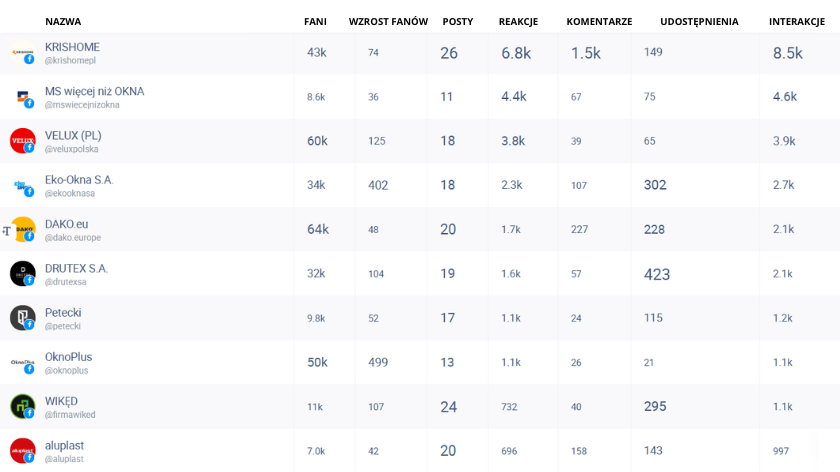Viewport: 840px width, 472px height.
Task: Click the red VELUX logo avatar
Action: [x=22, y=141]
